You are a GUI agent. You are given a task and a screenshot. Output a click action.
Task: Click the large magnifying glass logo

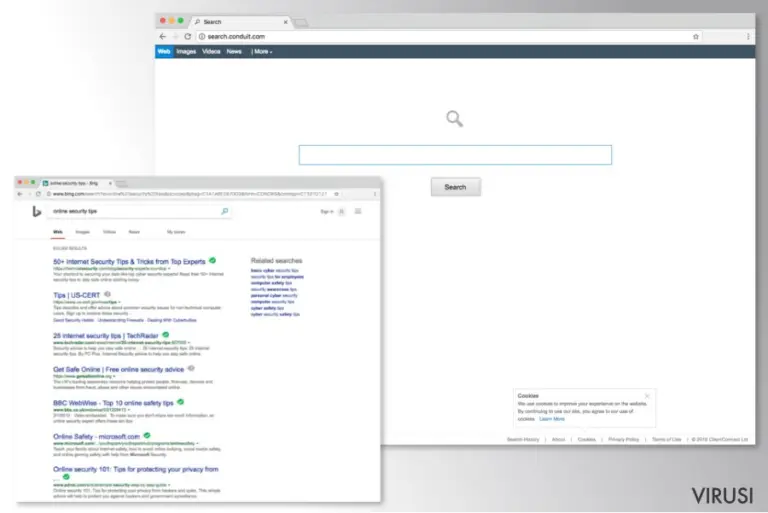coord(455,119)
